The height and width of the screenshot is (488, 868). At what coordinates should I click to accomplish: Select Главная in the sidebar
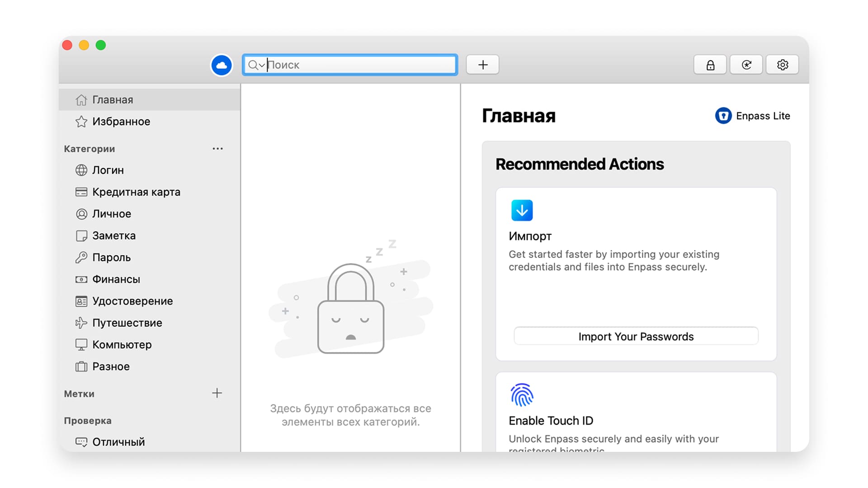113,100
